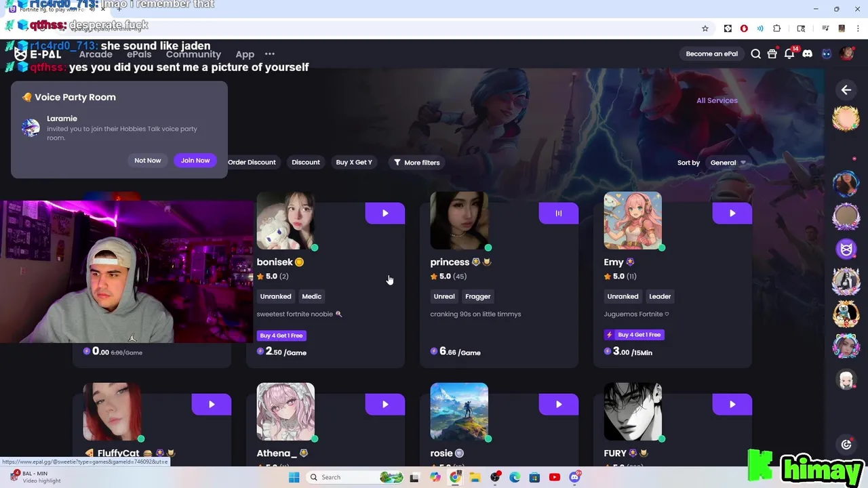Click the blue cat mascot icon in header
The image size is (868, 488).
[826, 54]
